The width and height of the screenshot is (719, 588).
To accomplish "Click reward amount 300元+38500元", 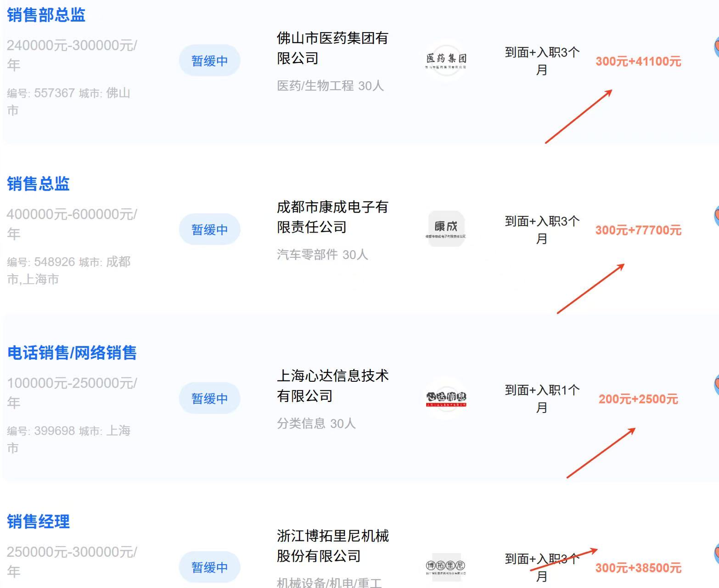I will (x=638, y=568).
